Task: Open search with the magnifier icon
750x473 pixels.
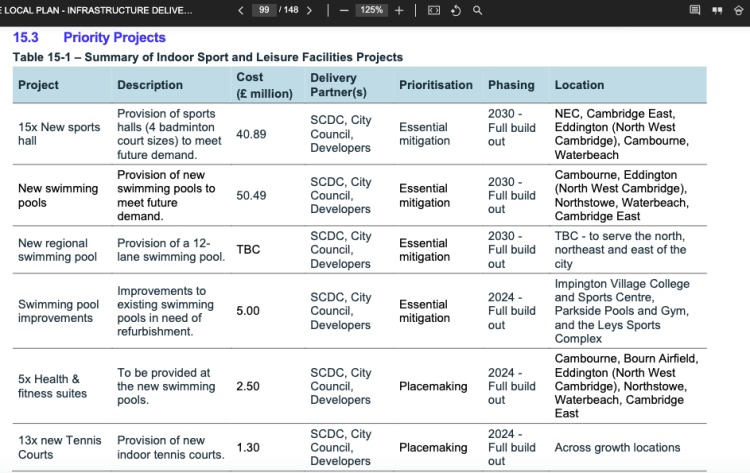Action: click(x=477, y=10)
